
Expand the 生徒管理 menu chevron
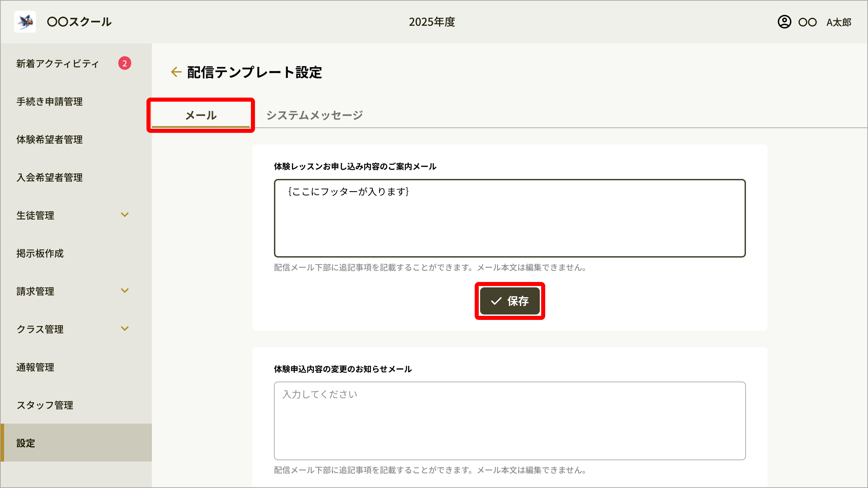[x=125, y=215]
